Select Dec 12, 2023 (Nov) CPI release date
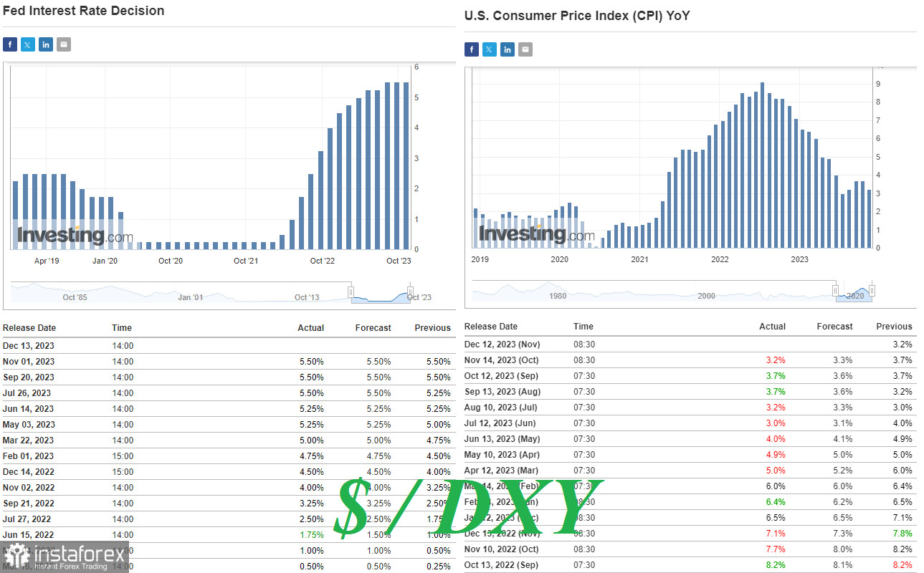Screen dimensions: 924x573 (503, 345)
